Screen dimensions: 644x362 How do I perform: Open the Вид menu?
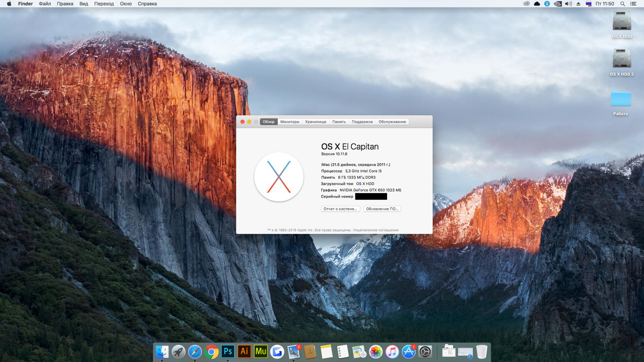(84, 4)
